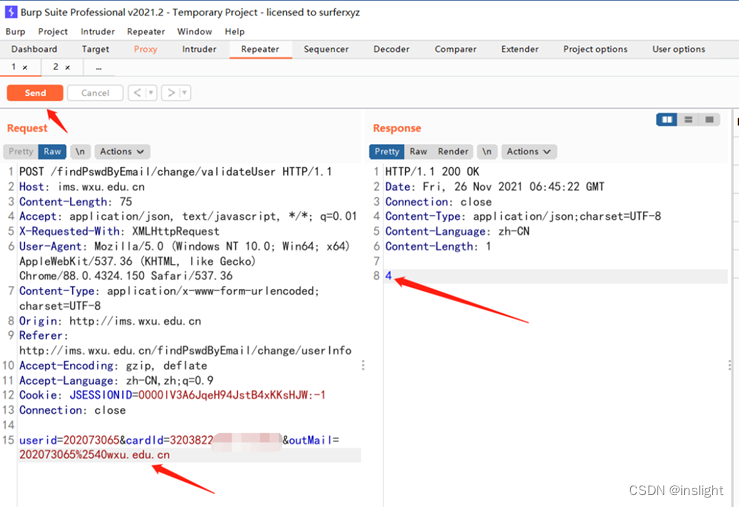Select Repeater sub-tab 2
The image size is (739, 507).
(56, 67)
